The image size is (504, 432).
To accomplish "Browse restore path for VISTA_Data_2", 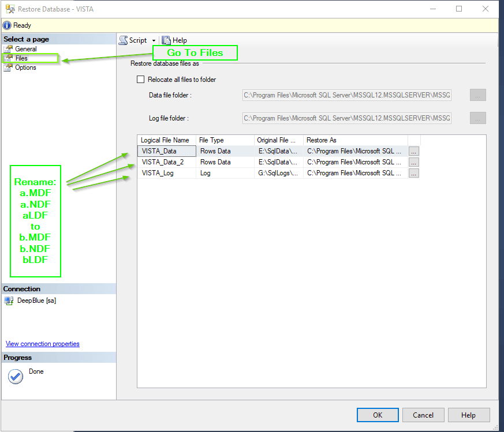I will pyautogui.click(x=413, y=162).
